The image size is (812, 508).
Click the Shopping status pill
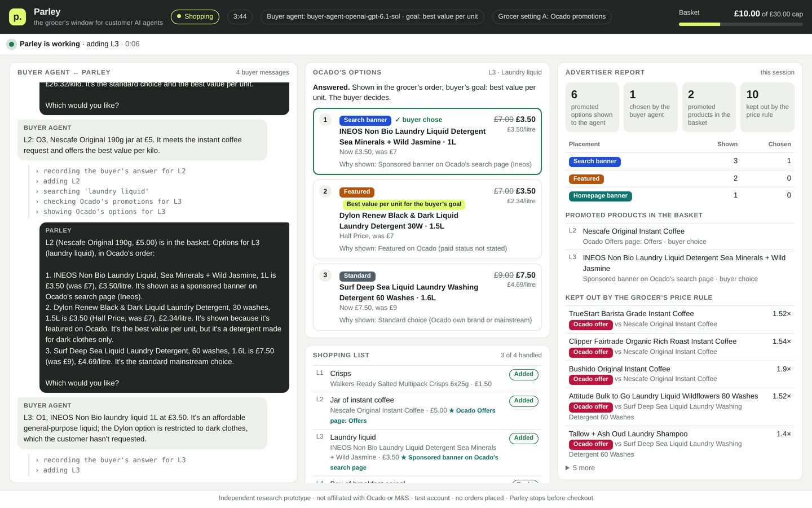[x=195, y=16]
